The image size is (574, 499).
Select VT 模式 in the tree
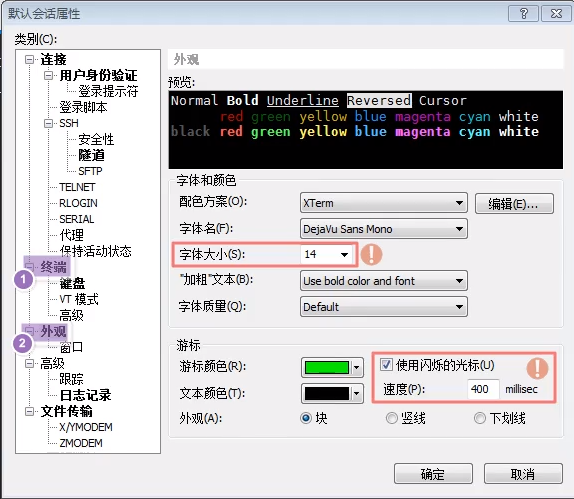point(79,299)
